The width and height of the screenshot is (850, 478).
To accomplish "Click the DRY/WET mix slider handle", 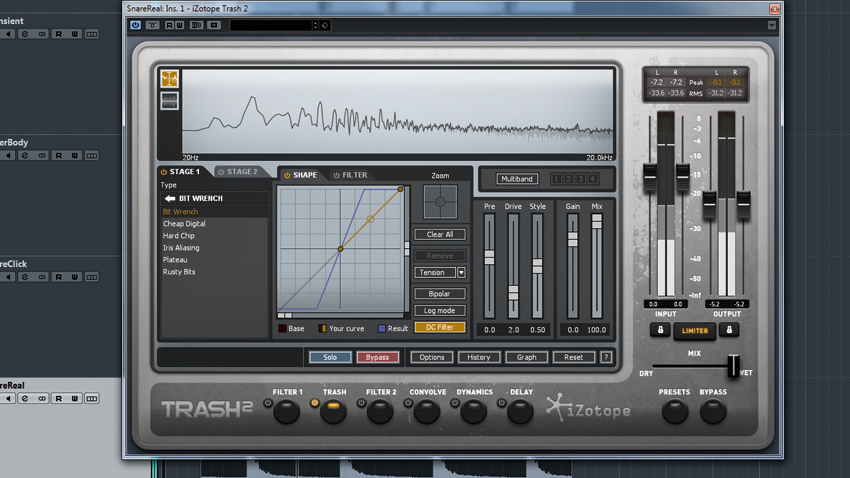I will pyautogui.click(x=733, y=366).
